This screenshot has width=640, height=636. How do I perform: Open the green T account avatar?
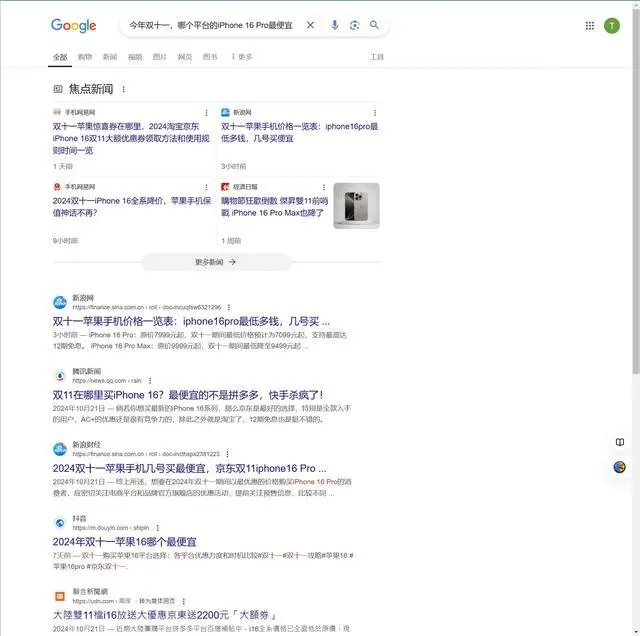click(x=611, y=26)
